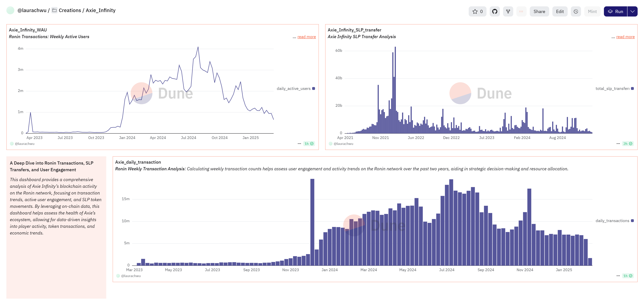
Task: Click the fork dashboard icon
Action: click(508, 11)
